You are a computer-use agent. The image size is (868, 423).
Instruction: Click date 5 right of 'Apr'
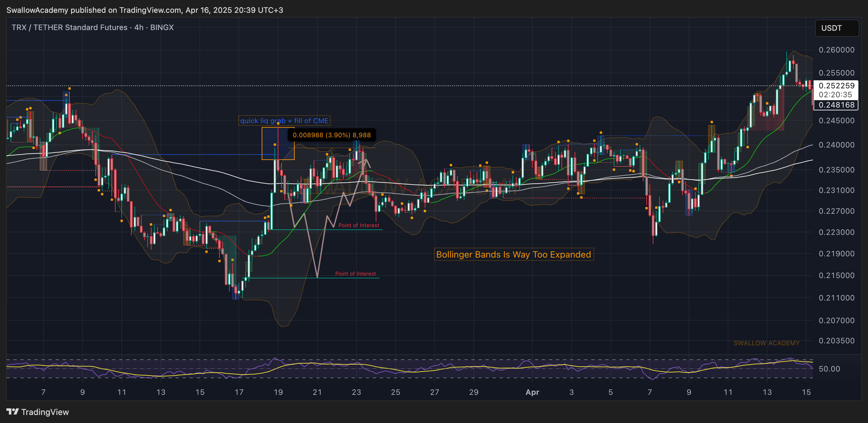pyautogui.click(x=610, y=392)
